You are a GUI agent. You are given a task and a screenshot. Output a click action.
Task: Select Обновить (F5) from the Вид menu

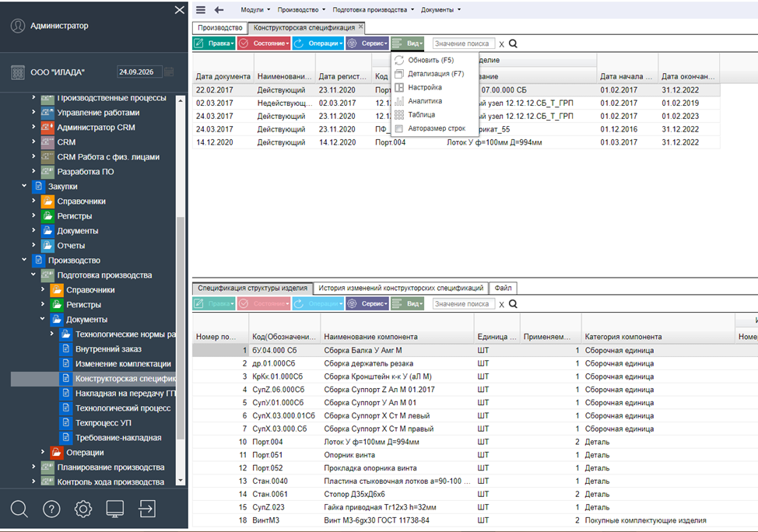tap(430, 60)
